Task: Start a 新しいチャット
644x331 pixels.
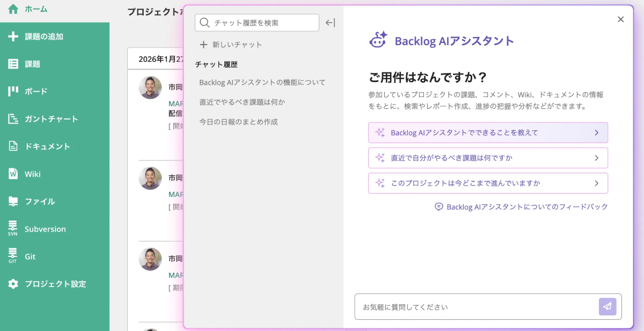Action: click(231, 45)
